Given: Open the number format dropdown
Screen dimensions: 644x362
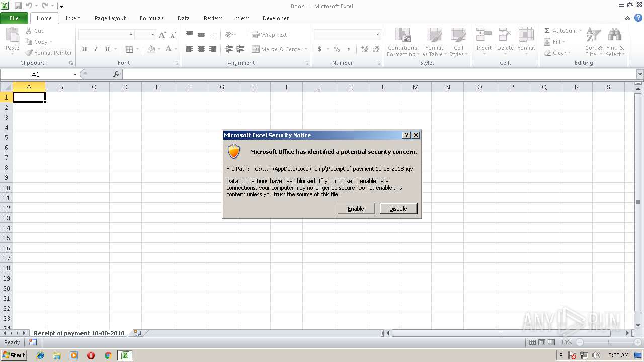Looking at the screenshot, I should (377, 35).
